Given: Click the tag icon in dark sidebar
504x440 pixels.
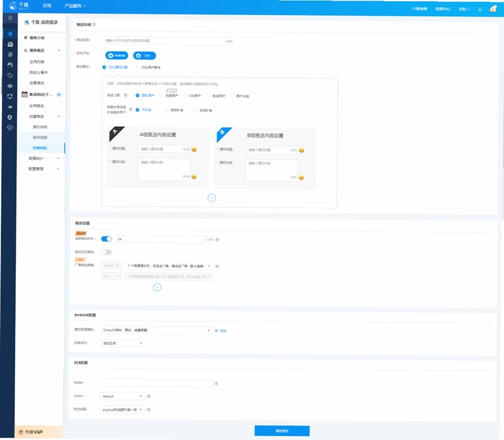Looking at the screenshot, I should pos(10,76).
